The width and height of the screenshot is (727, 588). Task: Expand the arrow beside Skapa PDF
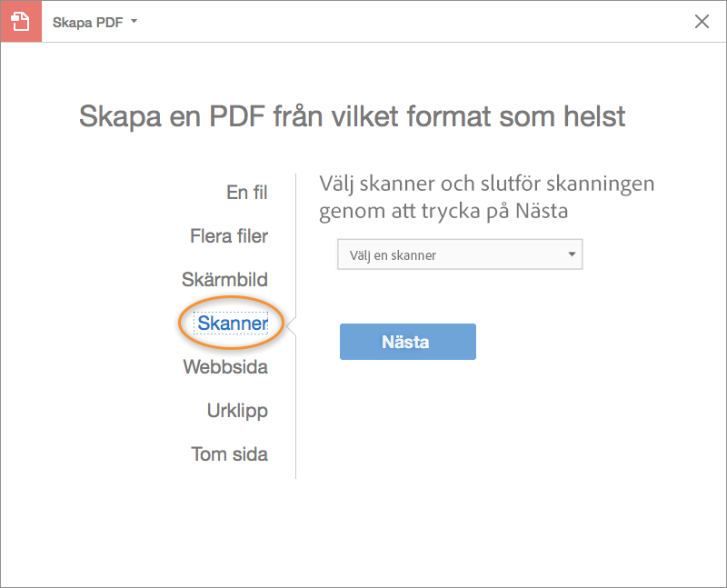(134, 20)
